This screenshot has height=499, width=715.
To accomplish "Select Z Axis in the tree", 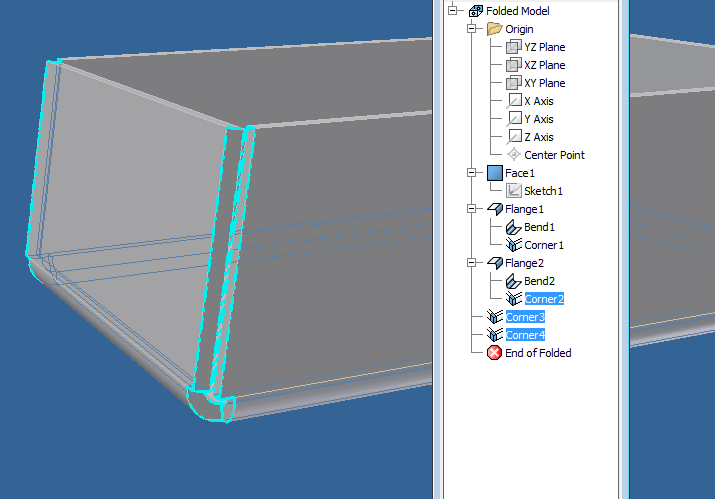I will (539, 137).
